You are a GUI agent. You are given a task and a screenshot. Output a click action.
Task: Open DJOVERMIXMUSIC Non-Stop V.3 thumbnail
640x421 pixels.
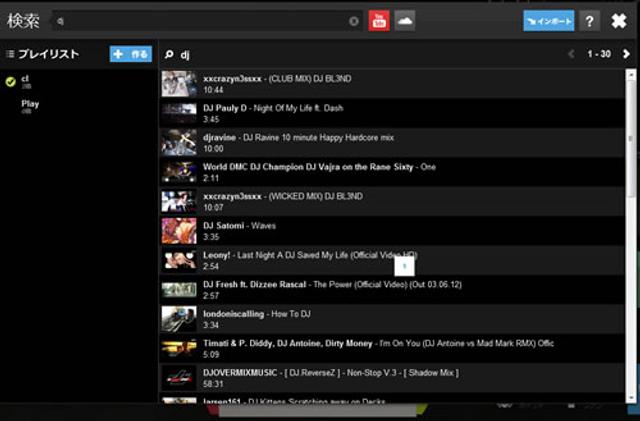tap(179, 378)
